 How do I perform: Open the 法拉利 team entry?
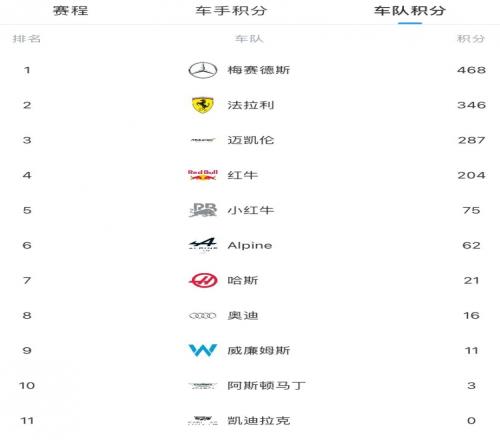[251, 105]
